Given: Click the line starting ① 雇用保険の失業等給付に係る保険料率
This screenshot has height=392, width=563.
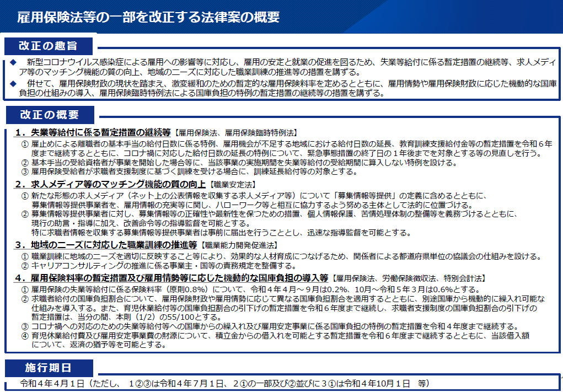Looking at the screenshot, I should click(251, 289).
